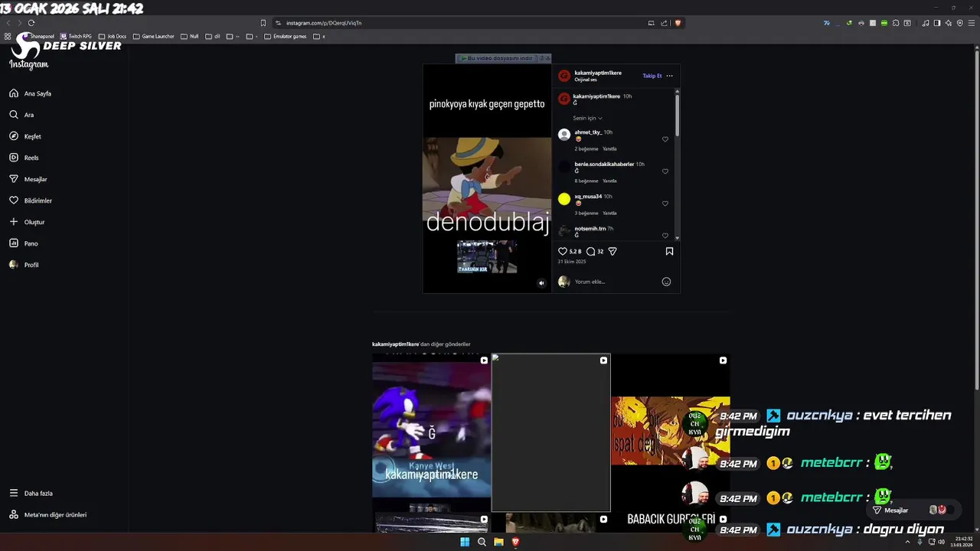Open the Job Docs bookmark
This screenshot has width=980, height=551.
click(112, 36)
